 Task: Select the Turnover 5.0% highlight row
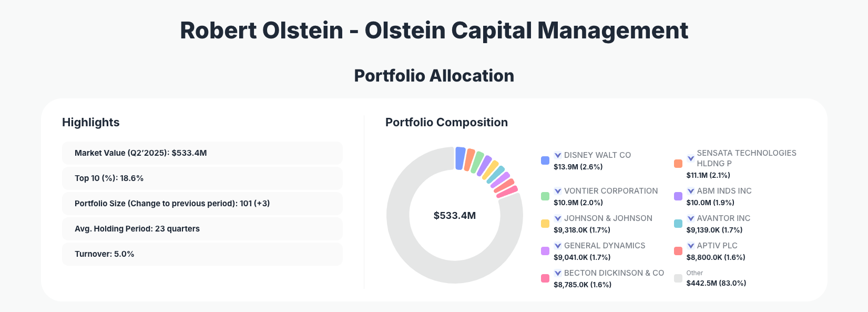coord(202,254)
